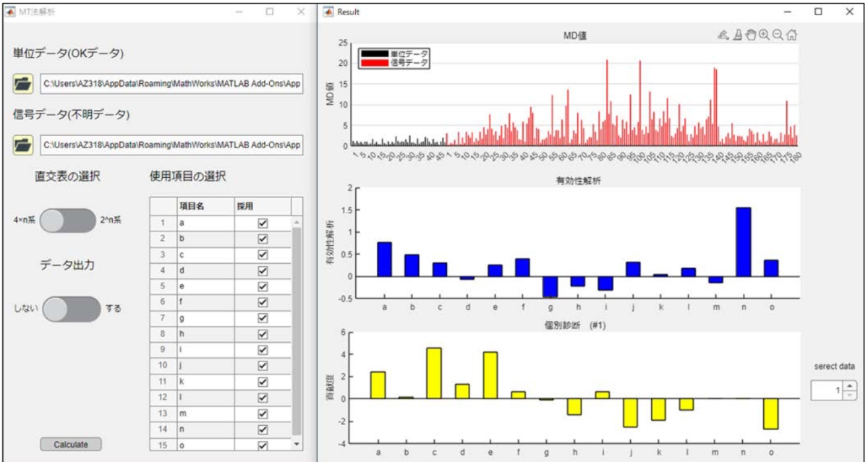Click the serect data number field

(827, 390)
